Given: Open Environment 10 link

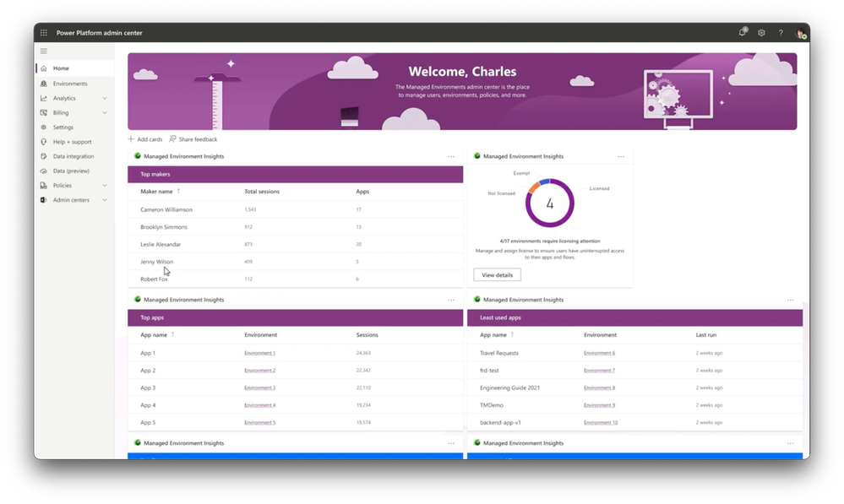Looking at the screenshot, I should [601, 423].
